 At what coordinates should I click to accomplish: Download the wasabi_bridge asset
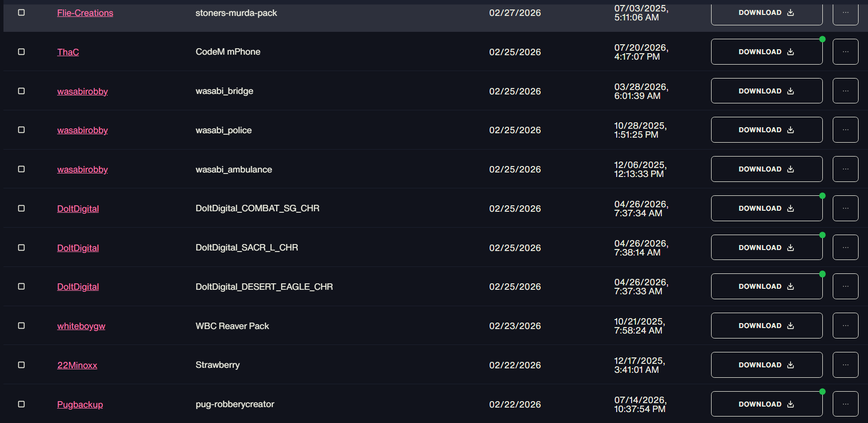pyautogui.click(x=766, y=91)
